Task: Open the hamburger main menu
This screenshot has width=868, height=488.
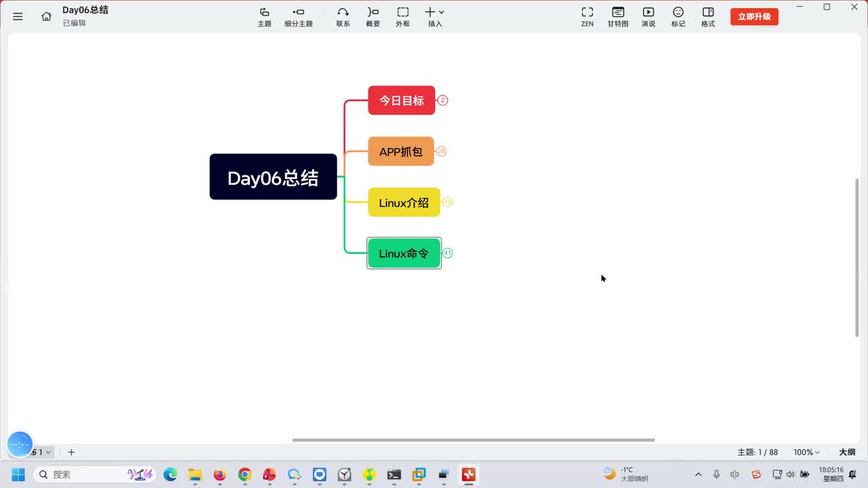Action: pos(18,16)
